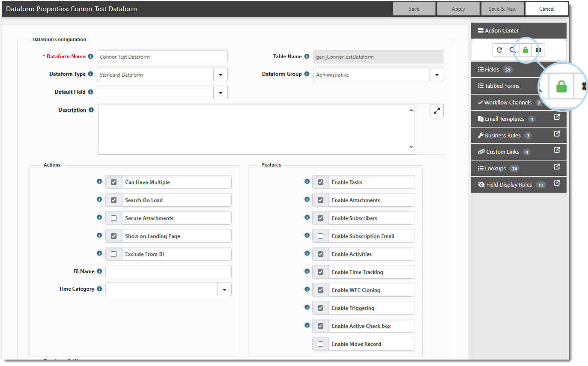Image resolution: width=588 pixels, height=366 pixels.
Task: Click the external link icon for Lookups
Action: pos(557,167)
